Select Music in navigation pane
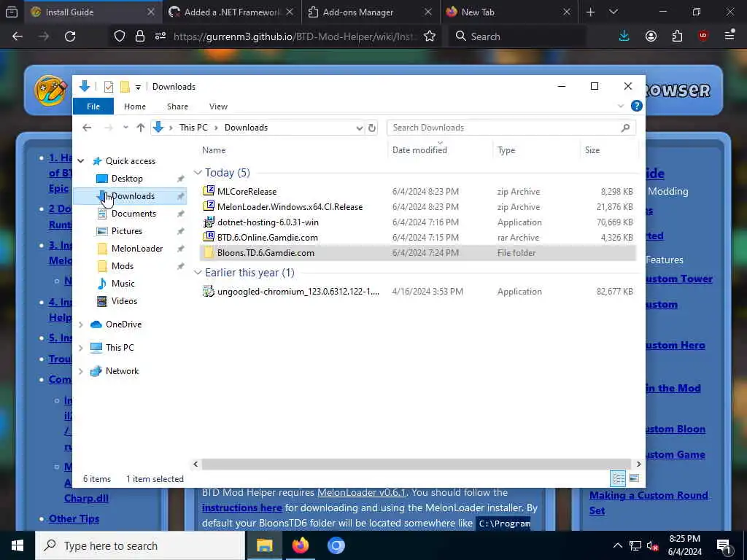 tap(123, 284)
